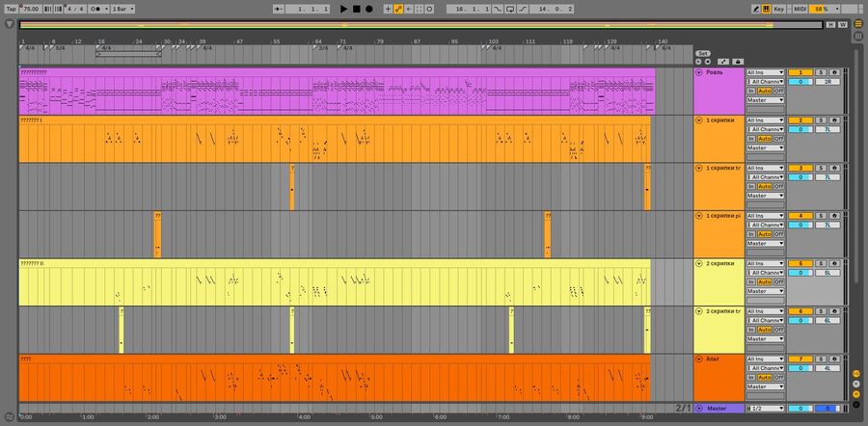Screen dimensions: 868x426
Task: Toggle the Loop switch icon
Action: click(510, 9)
